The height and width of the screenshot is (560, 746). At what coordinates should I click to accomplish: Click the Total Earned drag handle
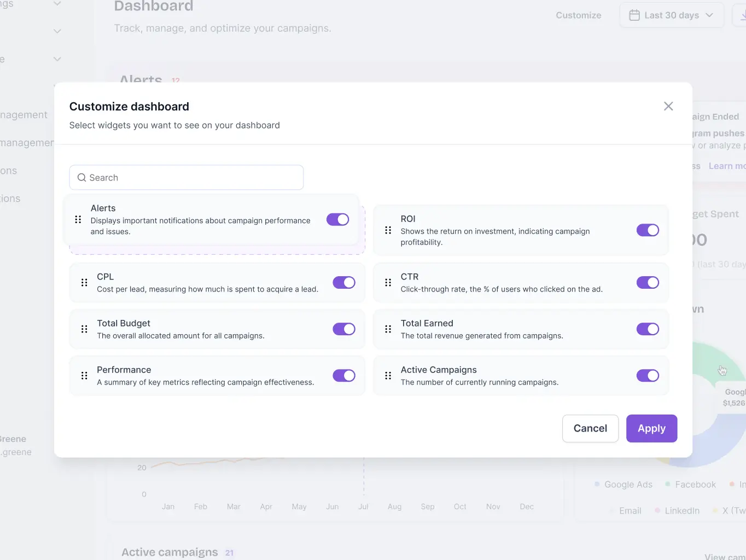[x=388, y=329]
